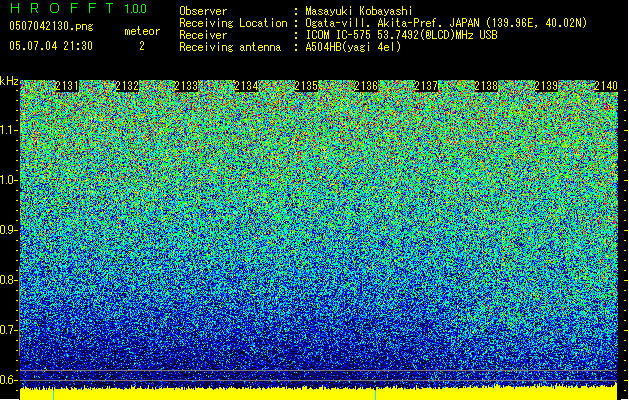The width and height of the screenshot is (629, 400).
Task: Click receiver ICOM IC-575 53.7492 MHz text
Action: coord(401,35)
